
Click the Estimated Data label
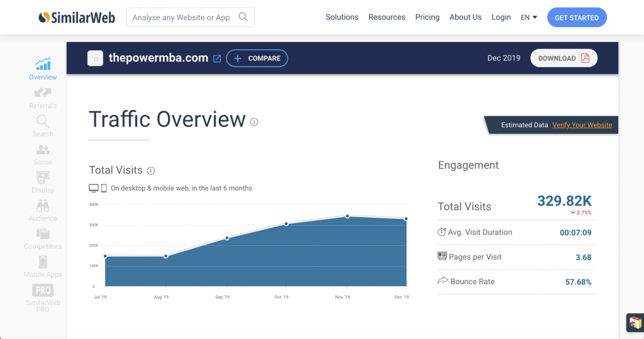point(525,125)
